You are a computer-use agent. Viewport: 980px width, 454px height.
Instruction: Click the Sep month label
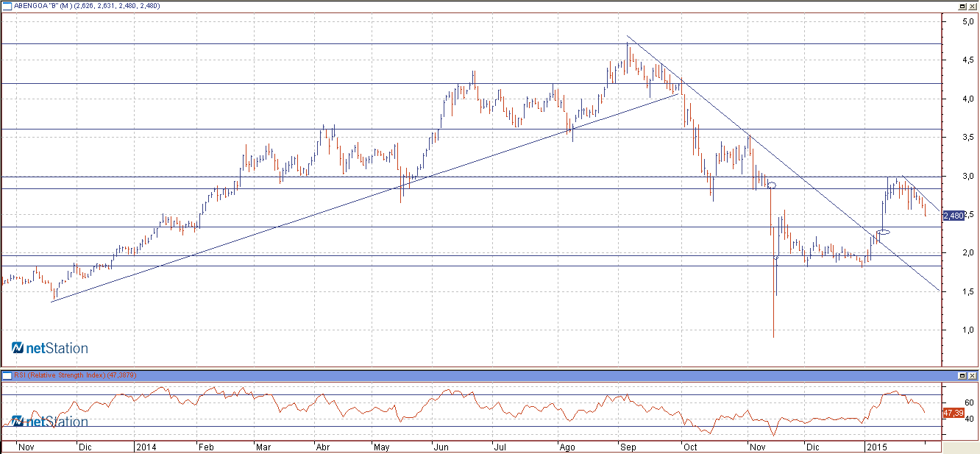coord(628,447)
